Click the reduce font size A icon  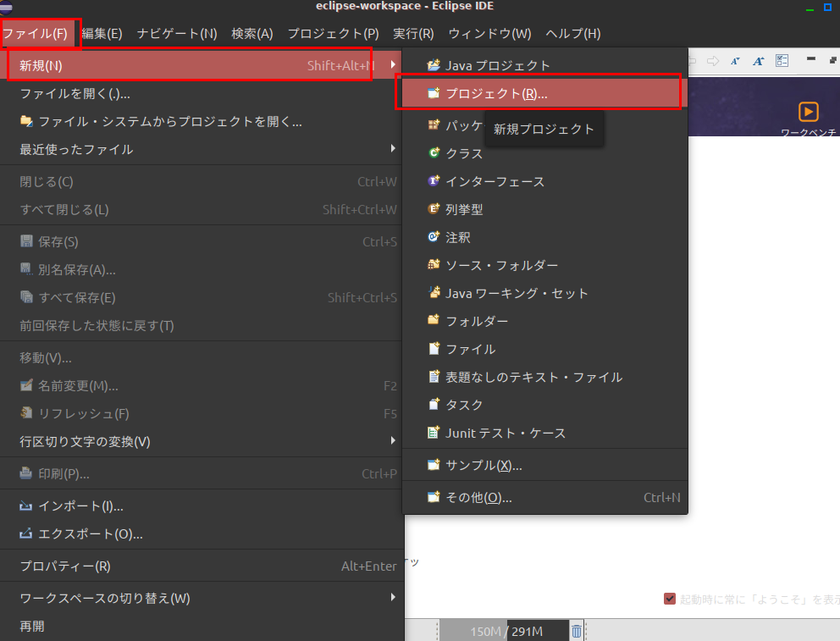point(736,61)
